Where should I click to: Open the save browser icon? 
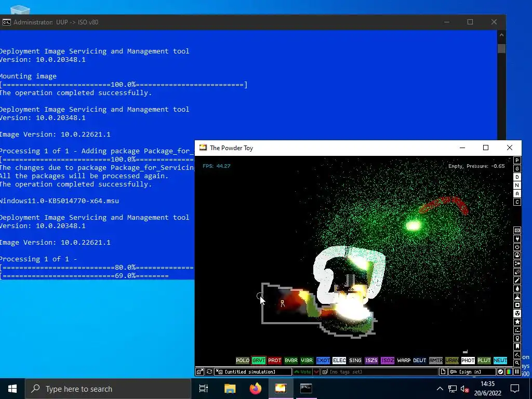(200, 372)
